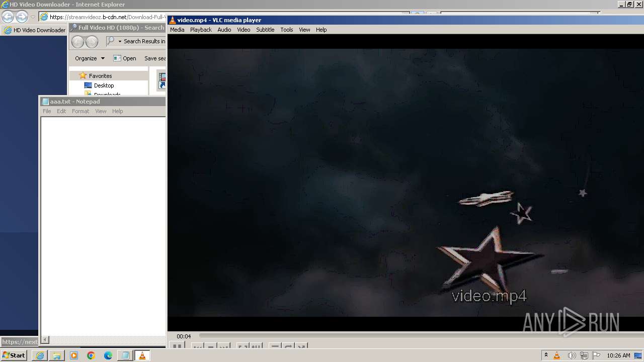Show hidden system tray icons
Viewport: 644px width, 362px height.
click(546, 355)
